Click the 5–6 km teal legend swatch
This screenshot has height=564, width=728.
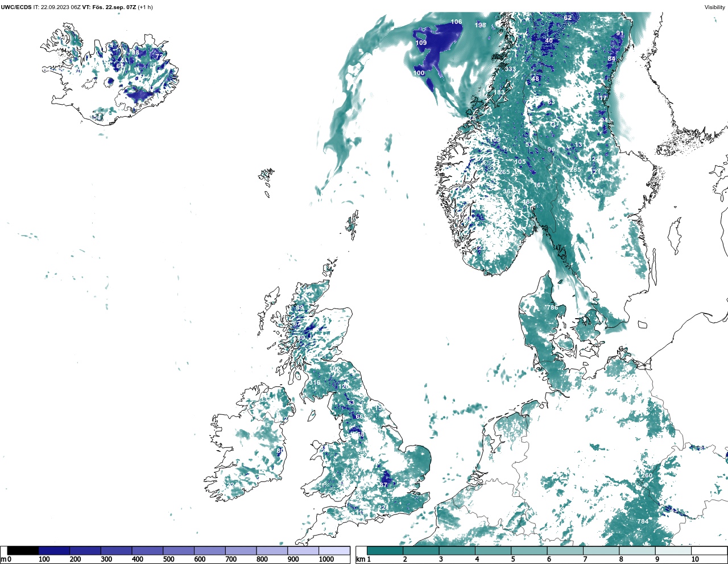click(529, 550)
